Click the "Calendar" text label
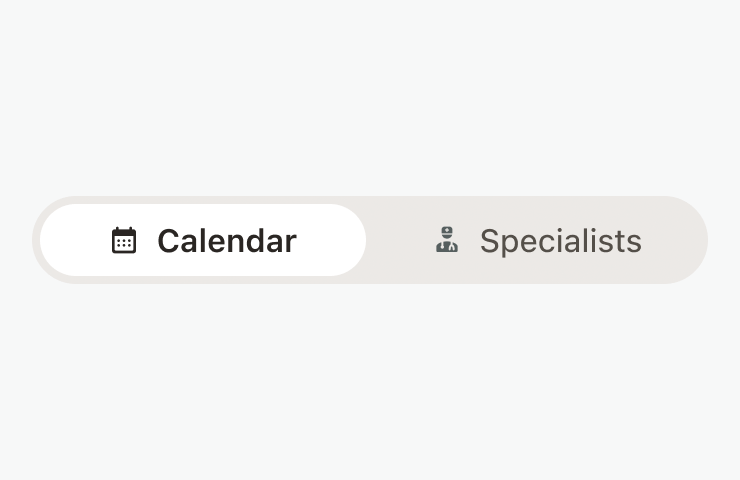740x480 pixels. coord(227,241)
